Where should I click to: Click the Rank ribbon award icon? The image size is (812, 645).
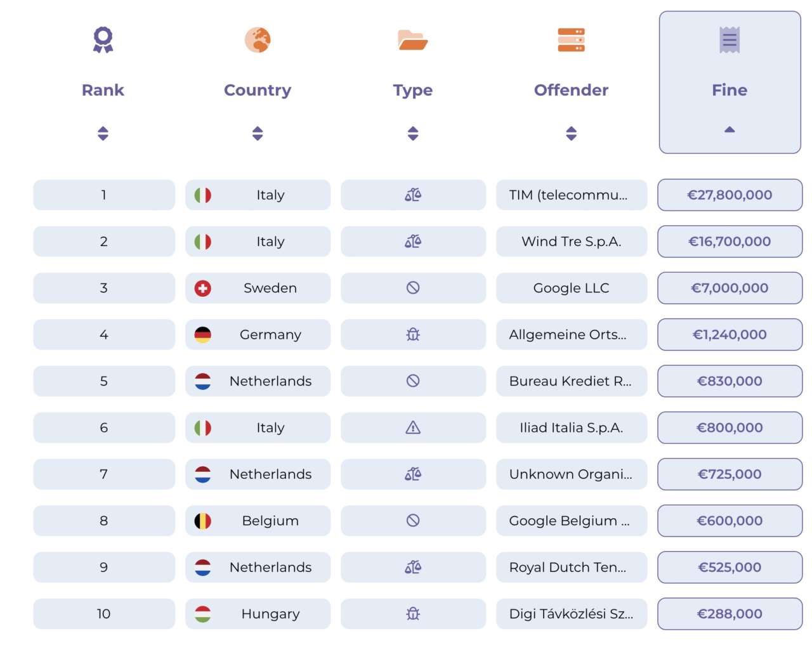click(103, 39)
